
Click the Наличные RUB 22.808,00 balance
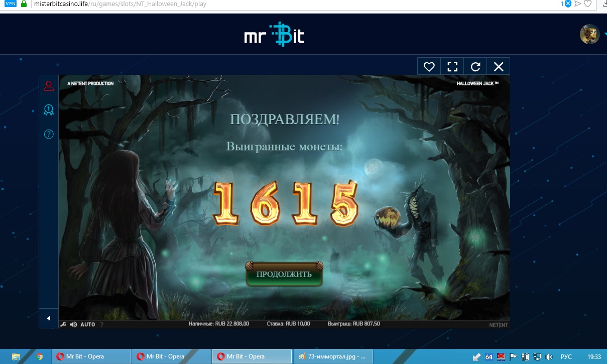(219, 324)
